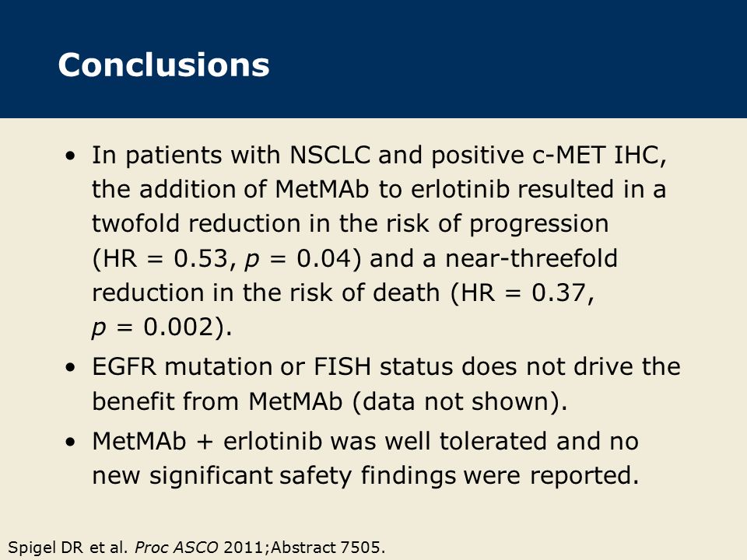Click the Conclusions slide title
This screenshot has height=560, width=747.
[x=163, y=65]
